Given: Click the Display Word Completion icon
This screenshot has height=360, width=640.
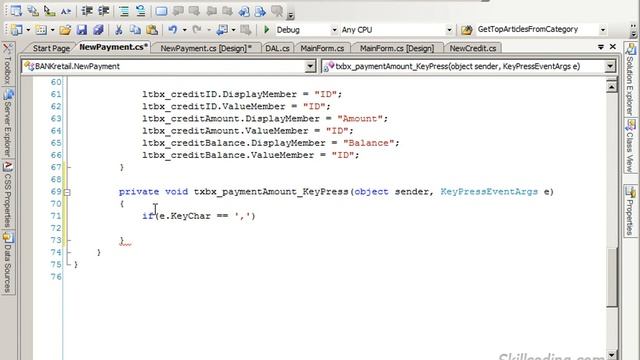Looking at the screenshot, I should pyautogui.click(x=66, y=11).
